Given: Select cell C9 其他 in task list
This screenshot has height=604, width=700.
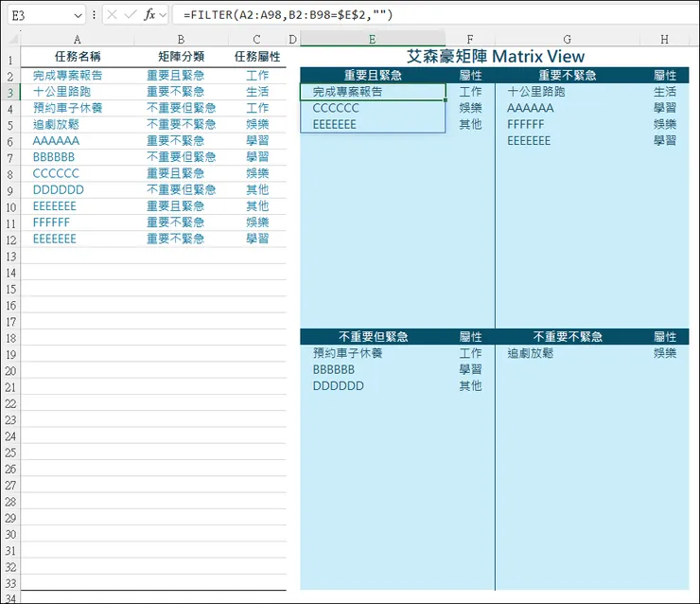Looking at the screenshot, I should tap(257, 189).
